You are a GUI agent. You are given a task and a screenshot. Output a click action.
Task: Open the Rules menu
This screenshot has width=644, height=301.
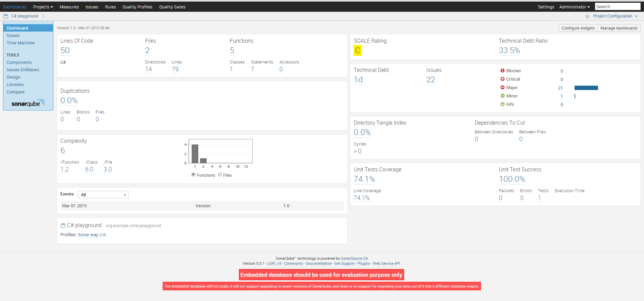point(110,7)
